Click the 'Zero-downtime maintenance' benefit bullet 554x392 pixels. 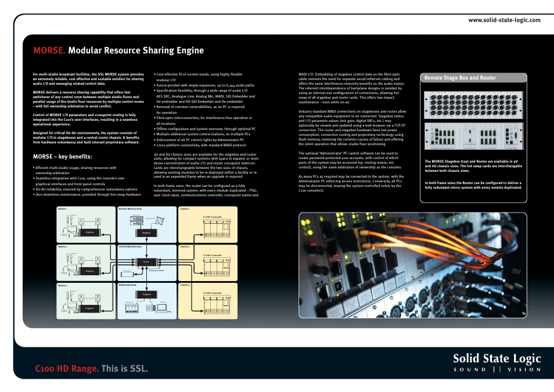[87, 195]
